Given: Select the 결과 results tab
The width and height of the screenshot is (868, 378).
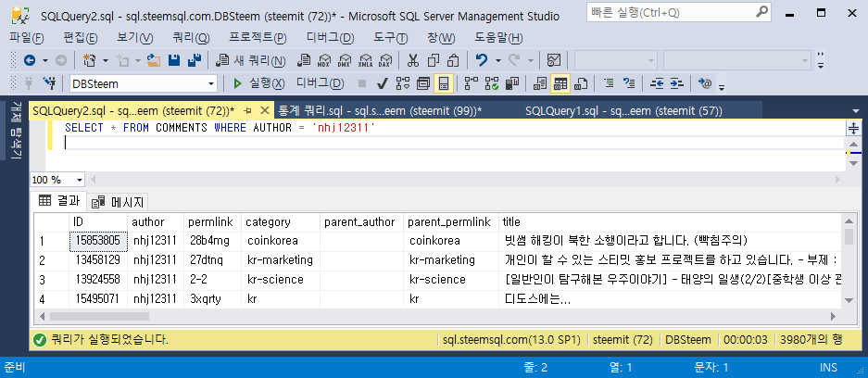Looking at the screenshot, I should tap(59, 200).
